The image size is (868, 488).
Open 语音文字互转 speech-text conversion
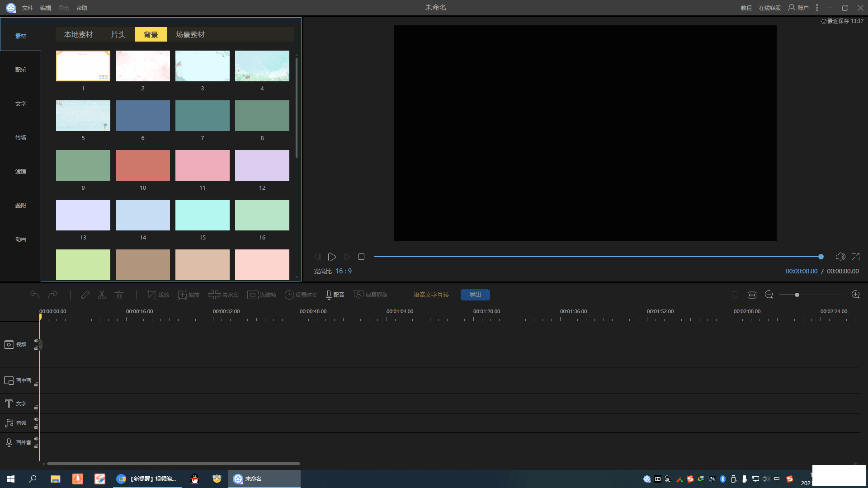pos(431,295)
